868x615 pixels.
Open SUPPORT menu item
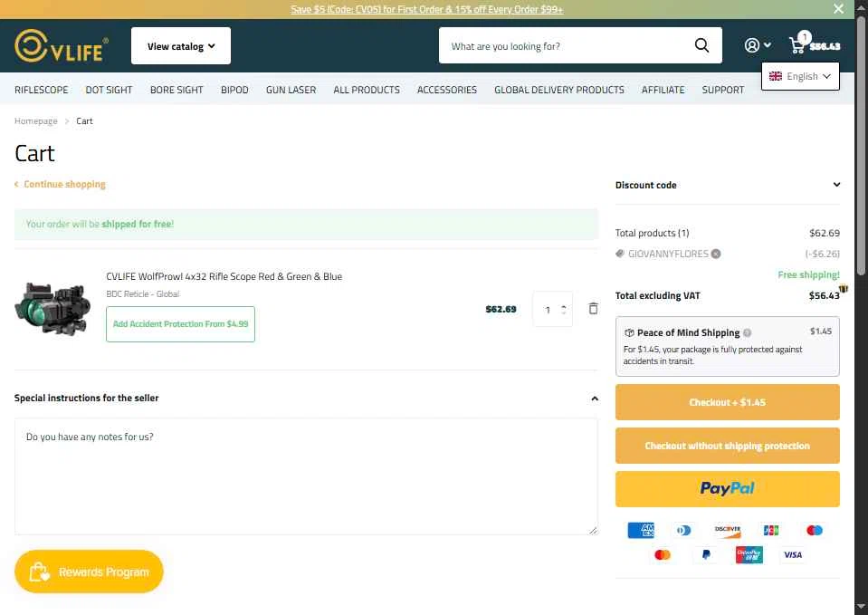point(723,90)
